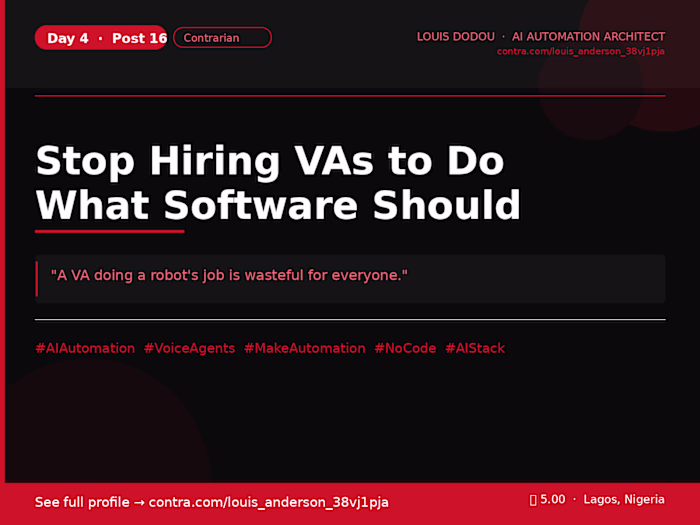The image size is (700, 525).
Task: Open the #AIStack hashtag
Action: click(x=475, y=348)
